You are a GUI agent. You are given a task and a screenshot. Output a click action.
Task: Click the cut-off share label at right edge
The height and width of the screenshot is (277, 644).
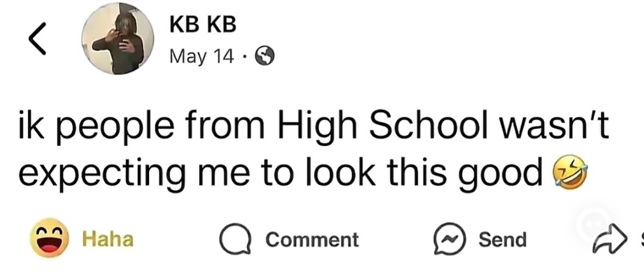[641, 239]
